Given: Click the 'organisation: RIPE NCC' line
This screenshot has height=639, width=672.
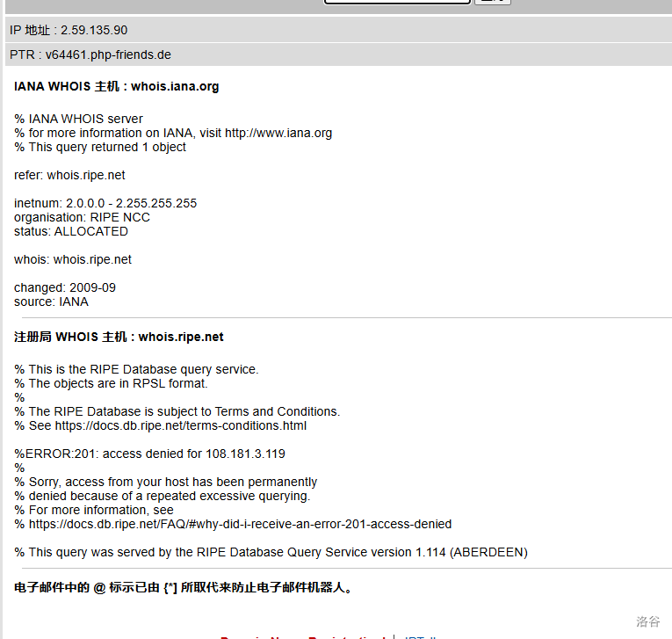Looking at the screenshot, I should 82,217.
